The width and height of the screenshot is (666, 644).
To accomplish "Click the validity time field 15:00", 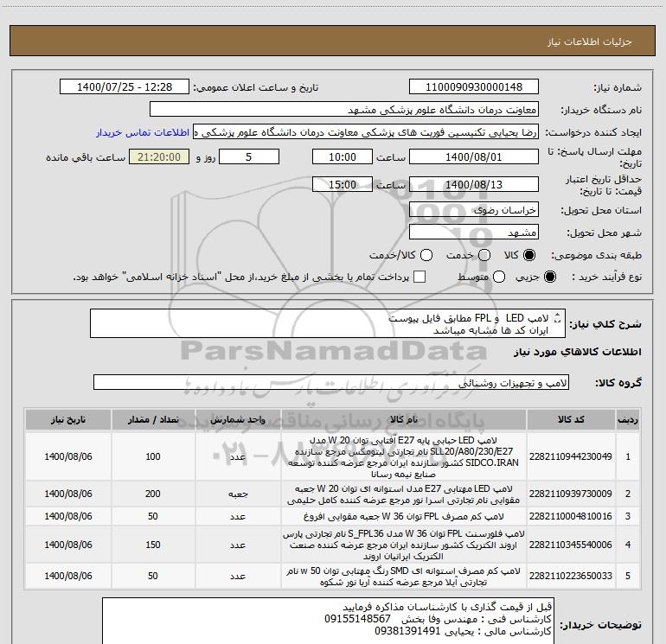I will point(343,185).
